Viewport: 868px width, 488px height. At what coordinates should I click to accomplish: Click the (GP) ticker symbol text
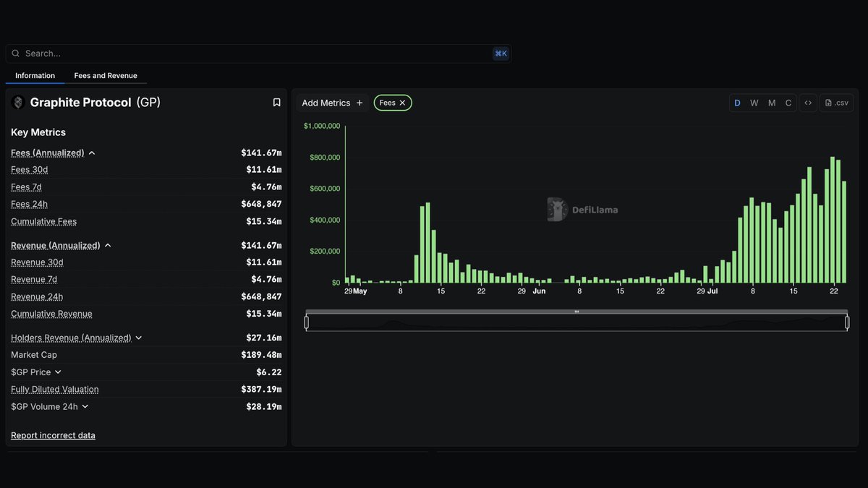pos(148,103)
